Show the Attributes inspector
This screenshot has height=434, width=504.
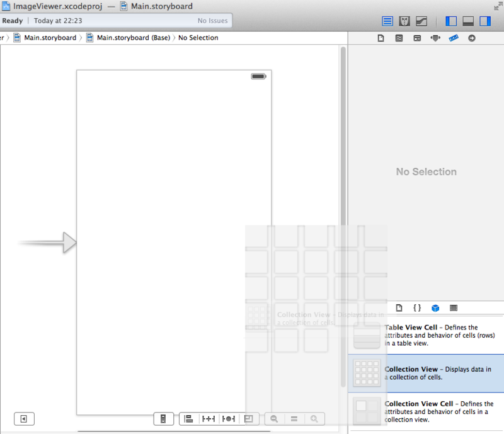click(435, 38)
